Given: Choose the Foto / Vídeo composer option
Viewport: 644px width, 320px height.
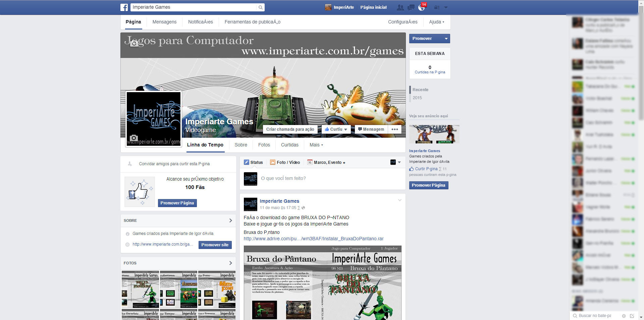Looking at the screenshot, I should coord(285,163).
